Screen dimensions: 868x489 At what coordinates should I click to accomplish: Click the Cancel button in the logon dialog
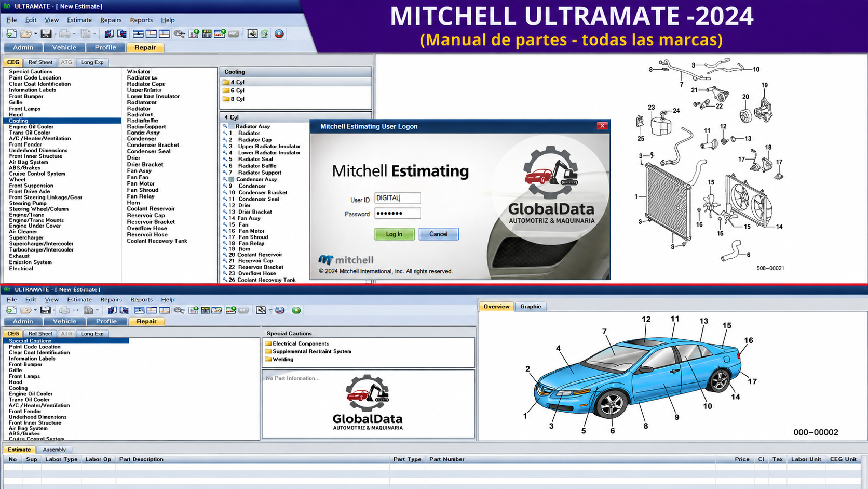click(439, 234)
